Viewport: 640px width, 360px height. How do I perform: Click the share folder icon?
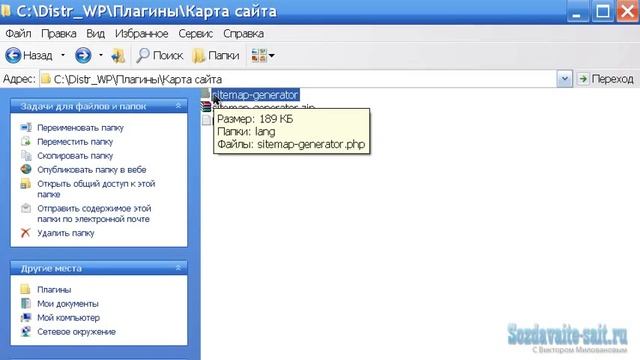click(26, 184)
